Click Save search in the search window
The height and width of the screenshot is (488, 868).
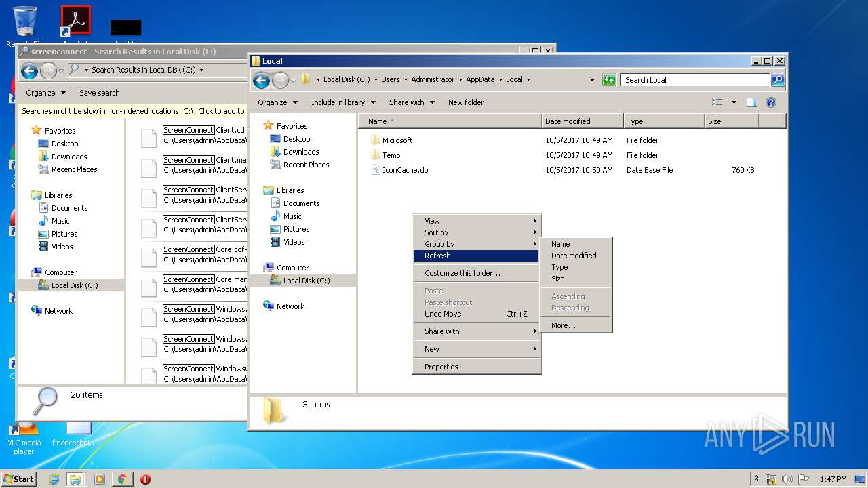coord(99,93)
